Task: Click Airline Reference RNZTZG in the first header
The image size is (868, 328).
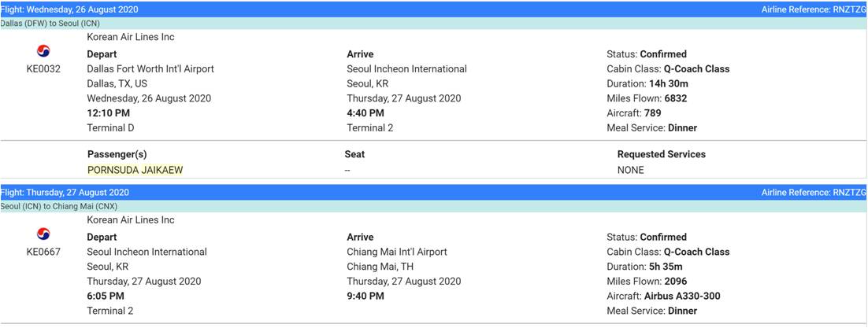Action: tap(813, 9)
